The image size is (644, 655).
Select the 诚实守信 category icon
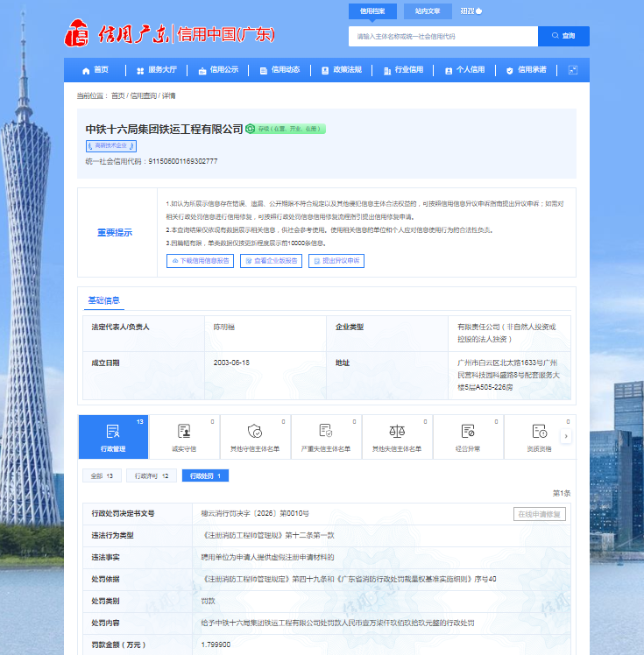tap(184, 436)
